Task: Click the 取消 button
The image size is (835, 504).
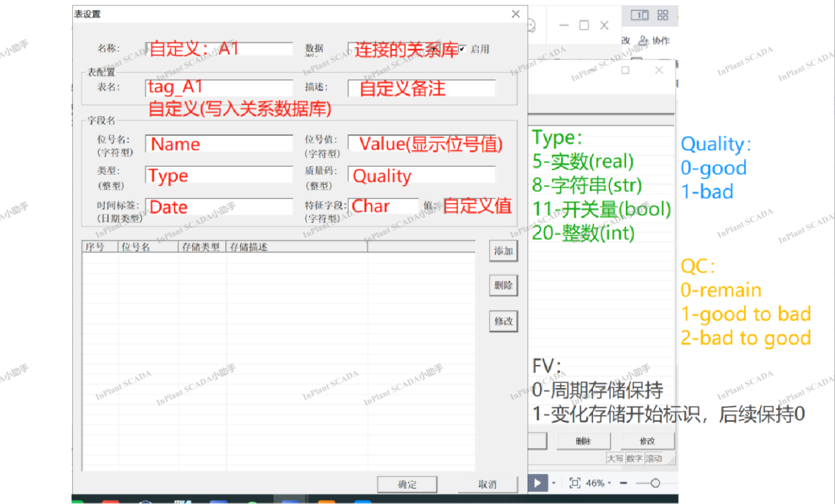Action: click(x=488, y=484)
